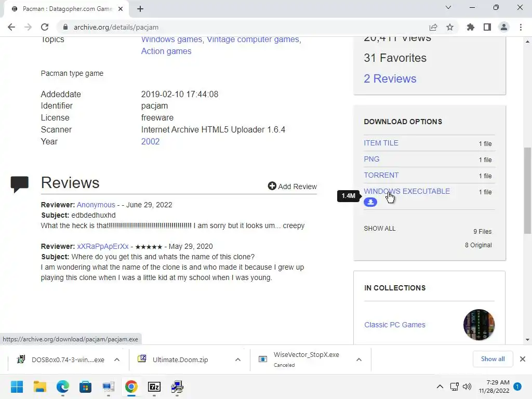The width and height of the screenshot is (532, 399).
Task: Open Chrome extensions puzzle icon
Action: pos(471,27)
